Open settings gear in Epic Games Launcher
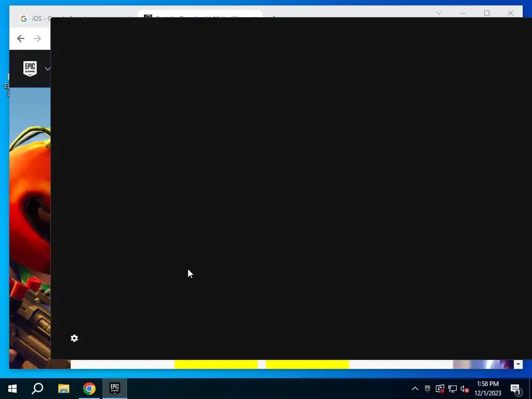532x399 pixels. pyautogui.click(x=74, y=338)
